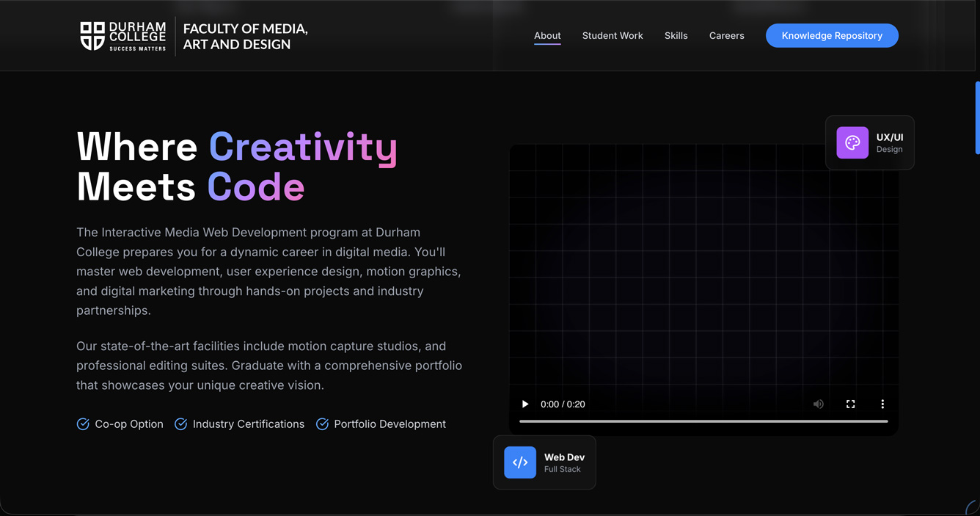Mute the video volume icon
The width and height of the screenshot is (980, 516).
tap(819, 404)
